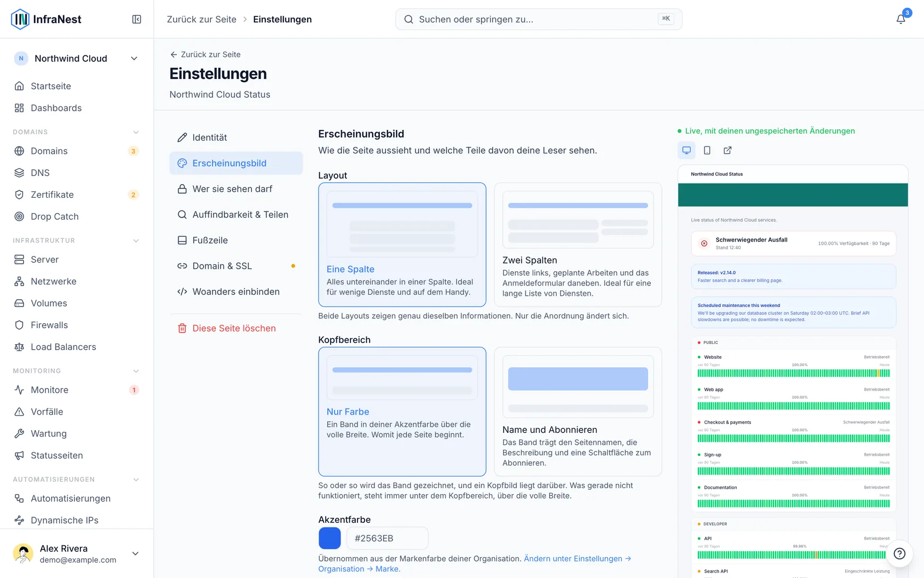Open Netzwerke in the sidebar
The height and width of the screenshot is (578, 924).
(x=77, y=281)
